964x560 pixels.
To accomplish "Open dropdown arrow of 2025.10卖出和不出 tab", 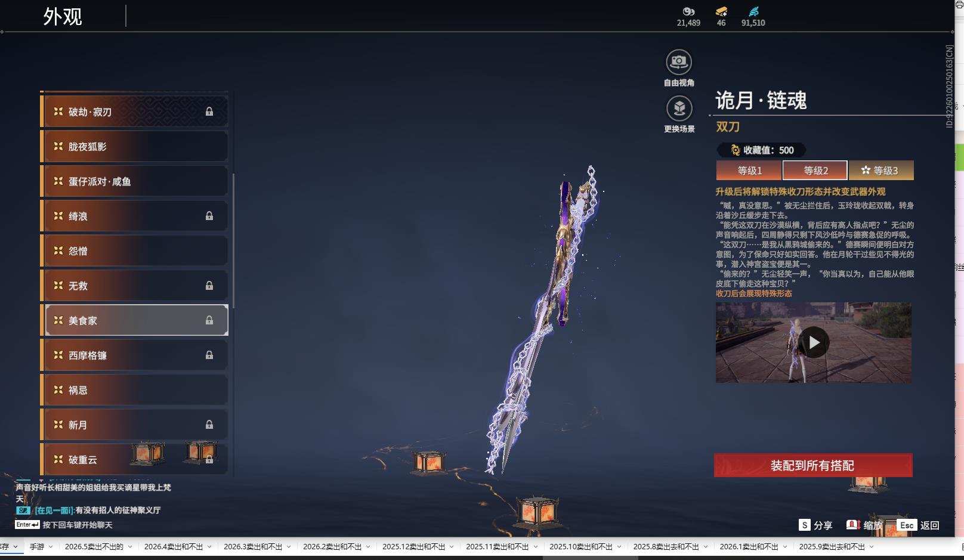I will (x=619, y=546).
